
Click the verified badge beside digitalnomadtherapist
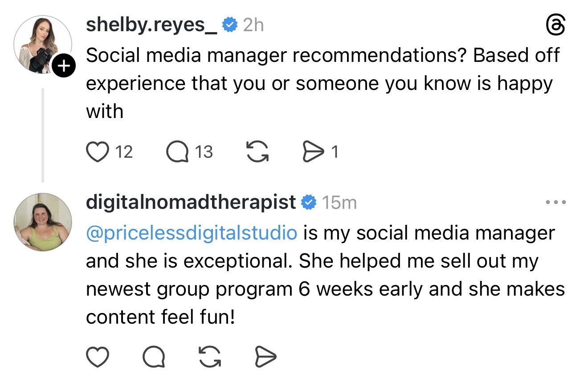coord(308,203)
